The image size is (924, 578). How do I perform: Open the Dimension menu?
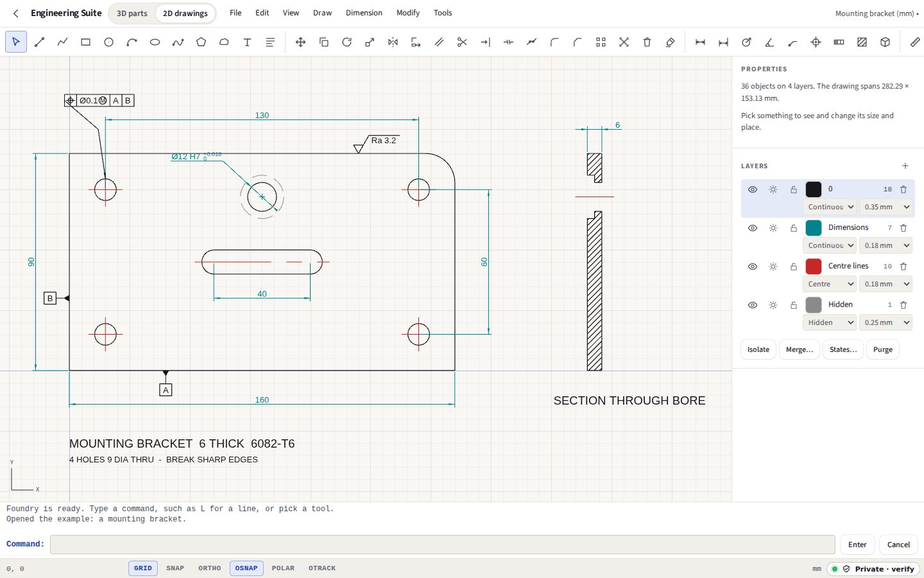(x=364, y=13)
